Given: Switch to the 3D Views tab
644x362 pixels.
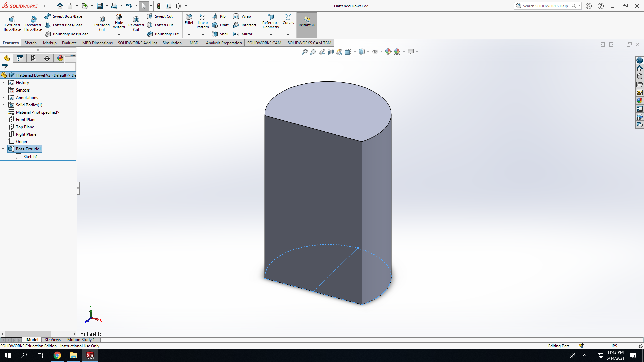Looking at the screenshot, I should point(53,340).
